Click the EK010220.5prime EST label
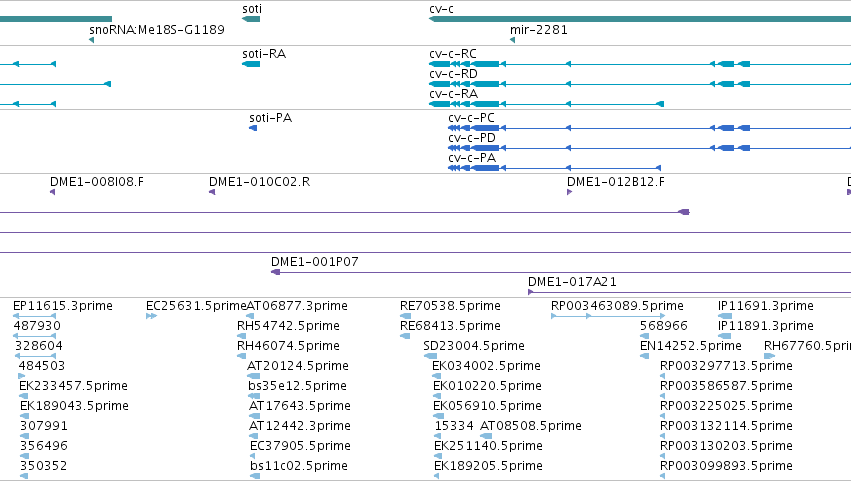Screen dimensions: 851x481 click(487, 386)
